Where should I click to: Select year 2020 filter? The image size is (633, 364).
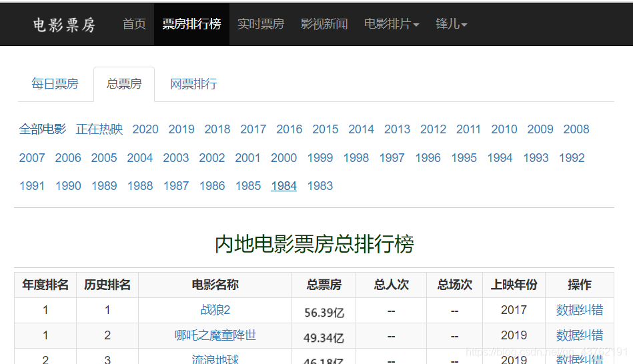(x=145, y=129)
